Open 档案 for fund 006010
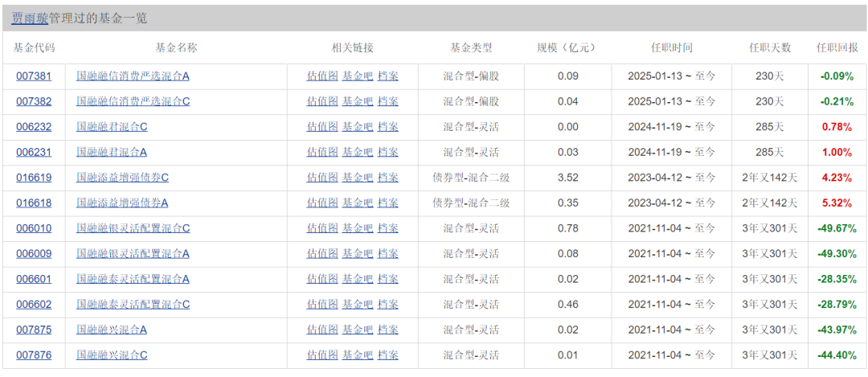Viewport: 868px width, 377px height. (x=388, y=228)
